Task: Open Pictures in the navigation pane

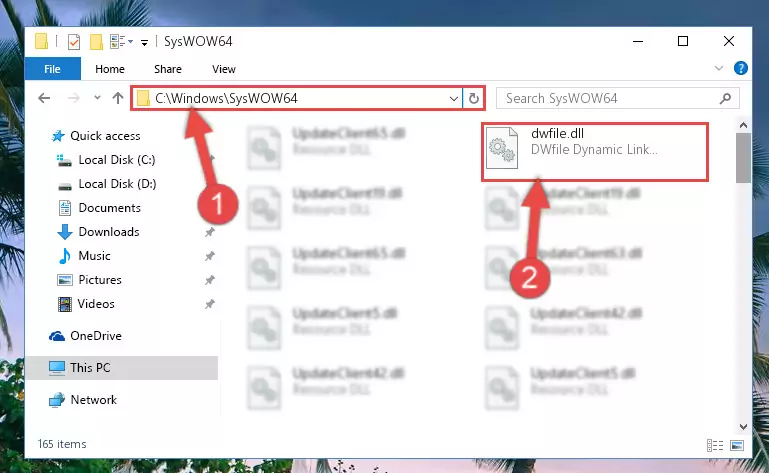Action: click(100, 280)
